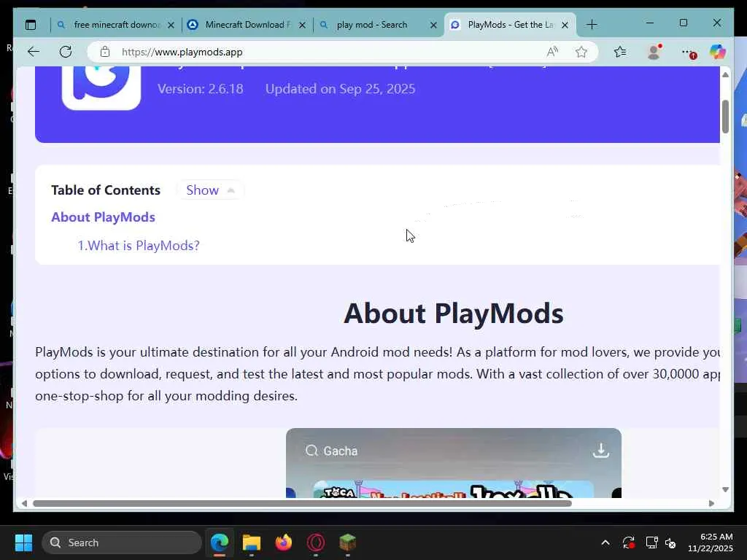This screenshot has height=560, width=747.
Task: Open Minecraft block icon in taskbar
Action: click(x=348, y=542)
